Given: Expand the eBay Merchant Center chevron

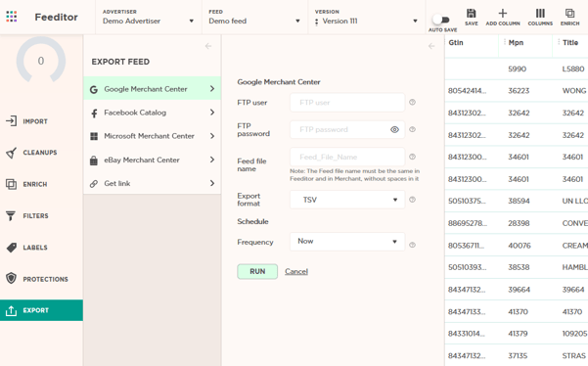Looking at the screenshot, I should point(212,160).
